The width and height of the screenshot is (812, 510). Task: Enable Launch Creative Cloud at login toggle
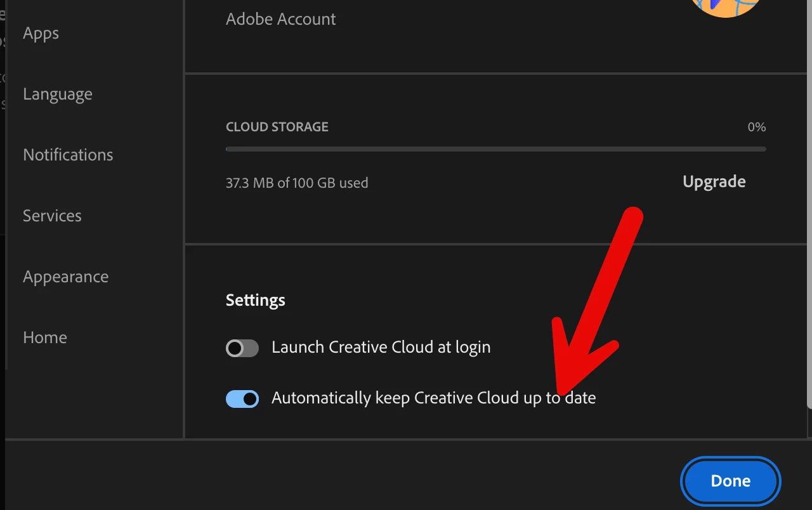point(242,348)
